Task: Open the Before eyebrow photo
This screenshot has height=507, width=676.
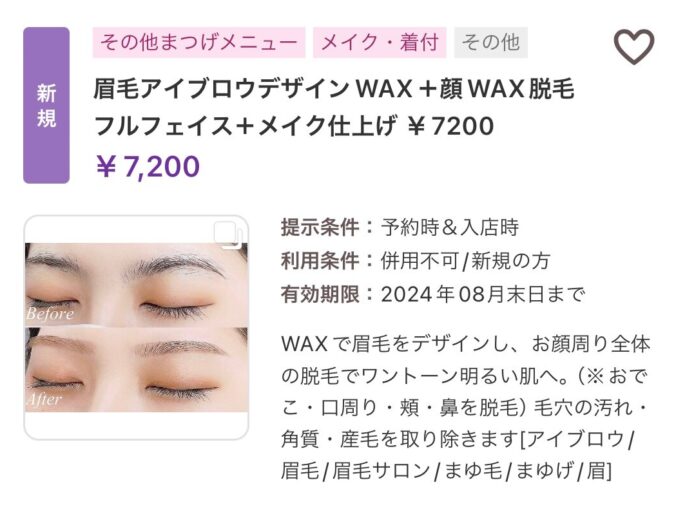Action: click(x=136, y=284)
